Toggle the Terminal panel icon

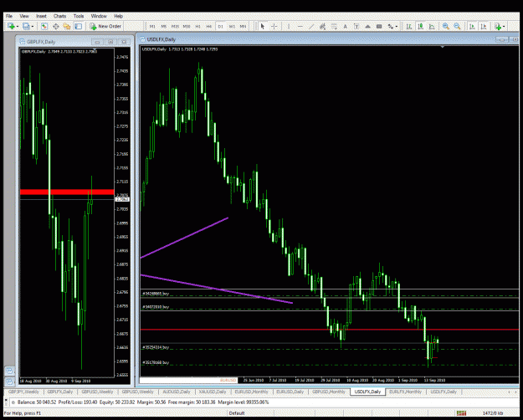pyautogui.click(x=79, y=26)
